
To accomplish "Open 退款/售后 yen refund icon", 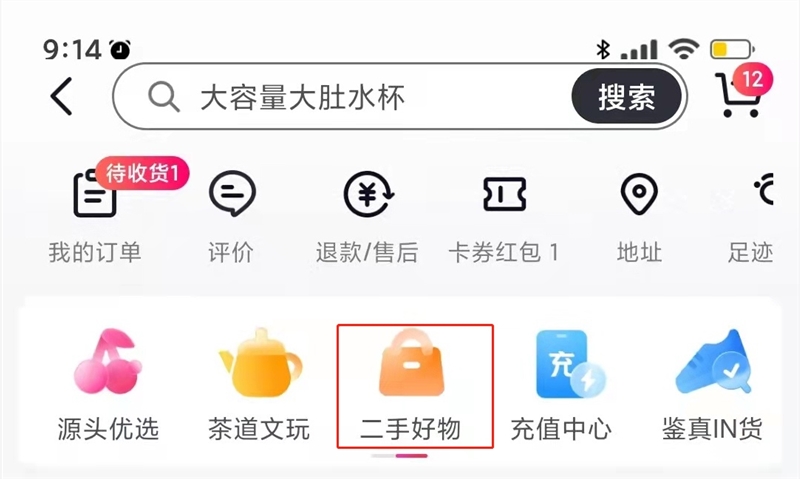I will pos(368,194).
